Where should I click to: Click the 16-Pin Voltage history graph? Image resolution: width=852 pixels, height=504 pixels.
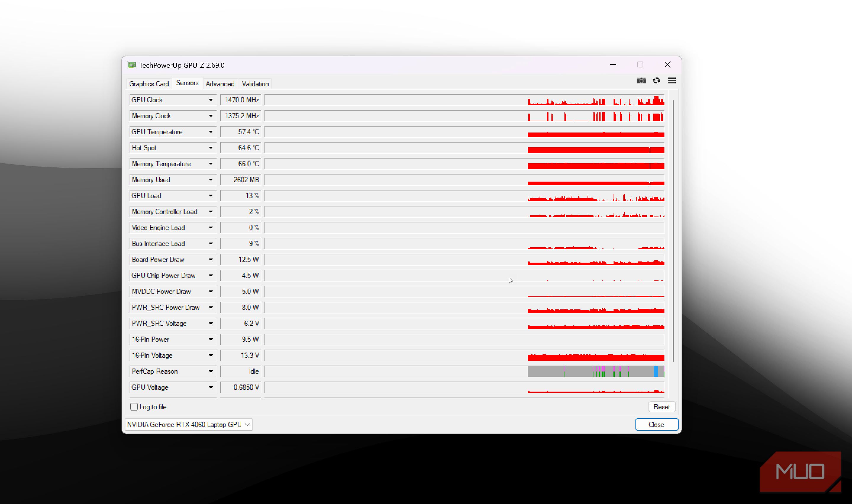[464, 355]
